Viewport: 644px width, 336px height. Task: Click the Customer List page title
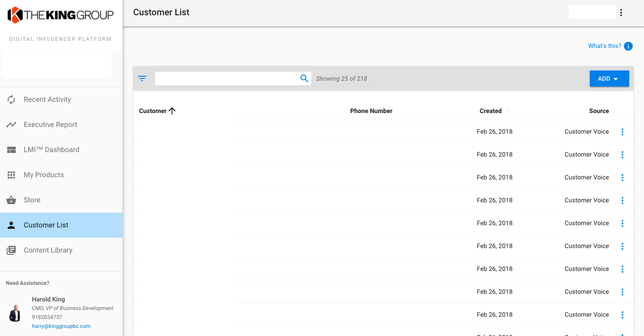coord(161,13)
